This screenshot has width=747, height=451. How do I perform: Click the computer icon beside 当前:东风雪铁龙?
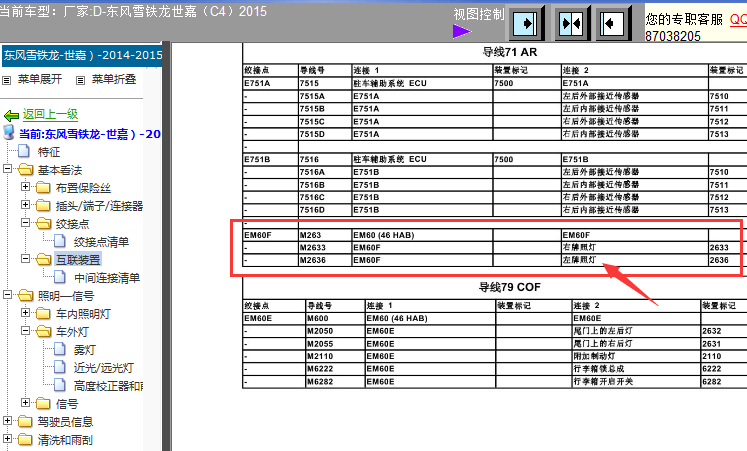click(x=9, y=132)
